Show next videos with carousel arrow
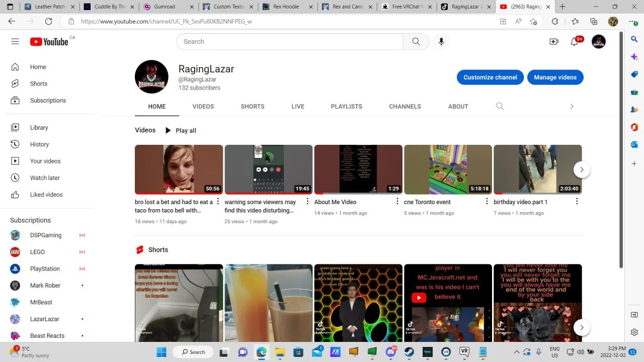The image size is (644, 362). click(582, 169)
